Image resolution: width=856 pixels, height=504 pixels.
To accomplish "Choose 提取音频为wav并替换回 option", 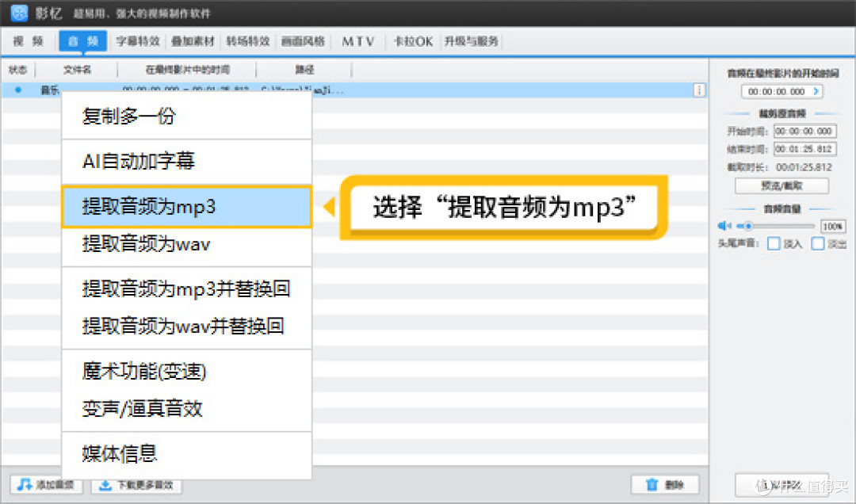I will (x=187, y=326).
